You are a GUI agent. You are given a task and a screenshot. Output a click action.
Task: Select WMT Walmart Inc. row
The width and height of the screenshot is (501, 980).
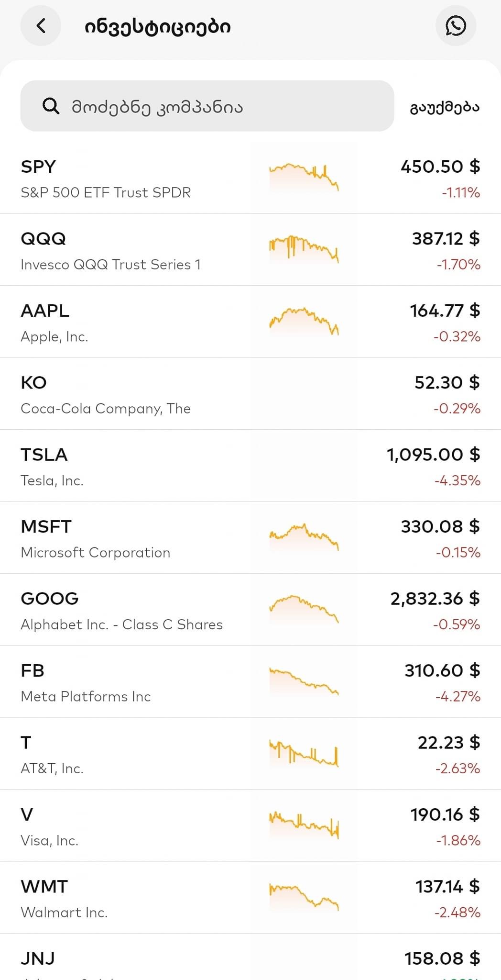coord(120,898)
